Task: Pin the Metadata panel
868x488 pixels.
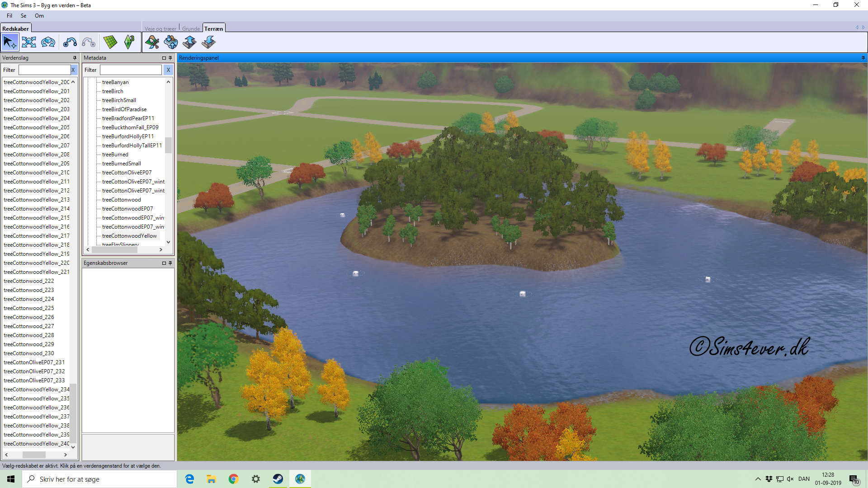Action: (x=170, y=58)
